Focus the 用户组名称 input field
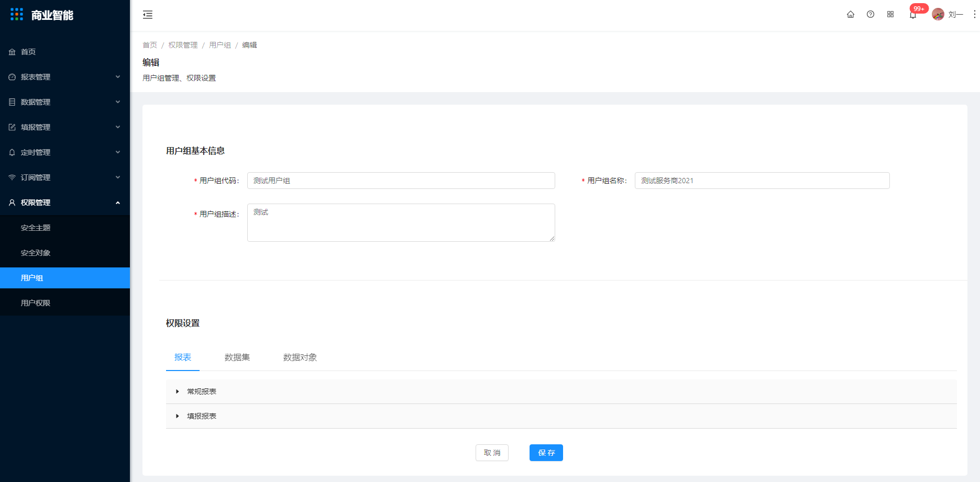This screenshot has height=482, width=980. (x=762, y=181)
